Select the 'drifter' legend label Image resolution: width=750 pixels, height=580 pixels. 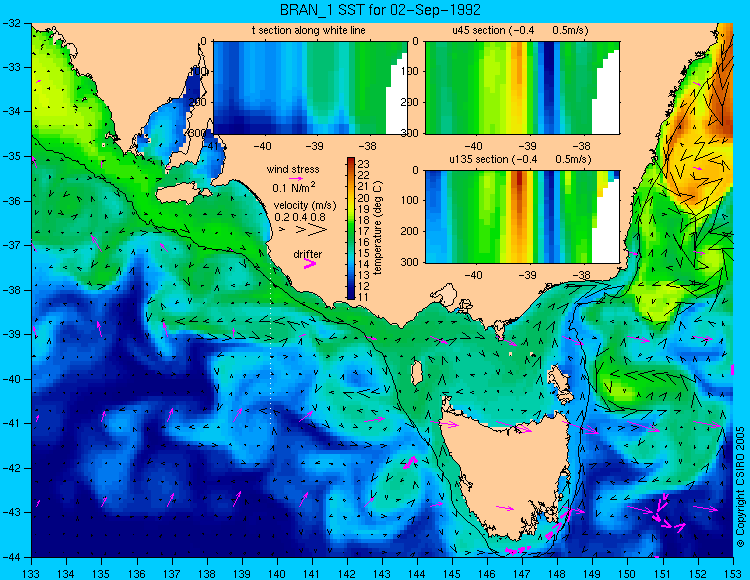[x=308, y=254]
